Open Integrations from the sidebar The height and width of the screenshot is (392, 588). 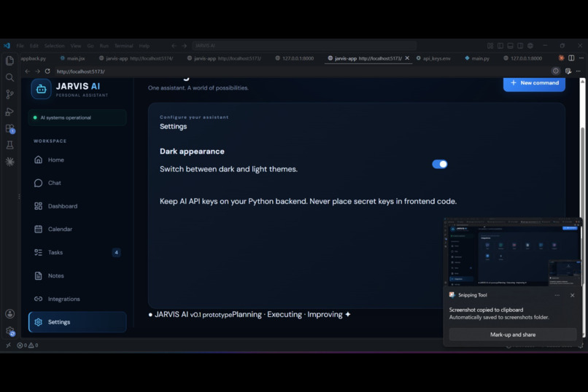(77, 299)
